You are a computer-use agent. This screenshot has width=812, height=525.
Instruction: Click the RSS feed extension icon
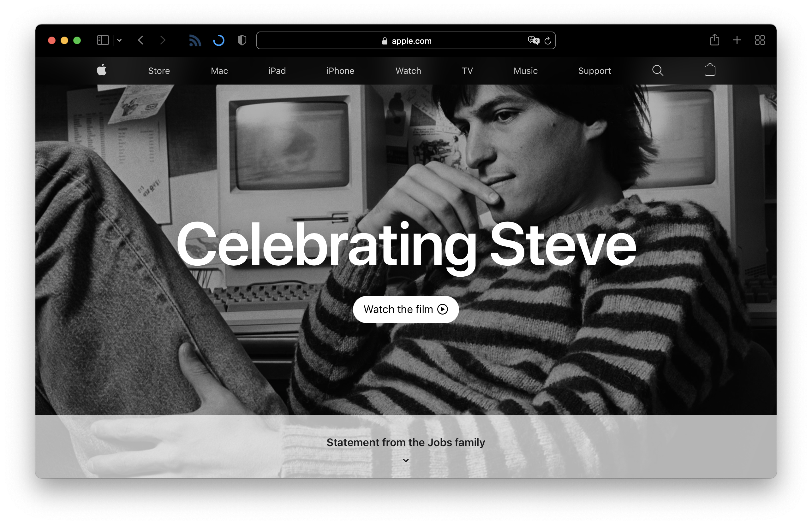coord(195,41)
